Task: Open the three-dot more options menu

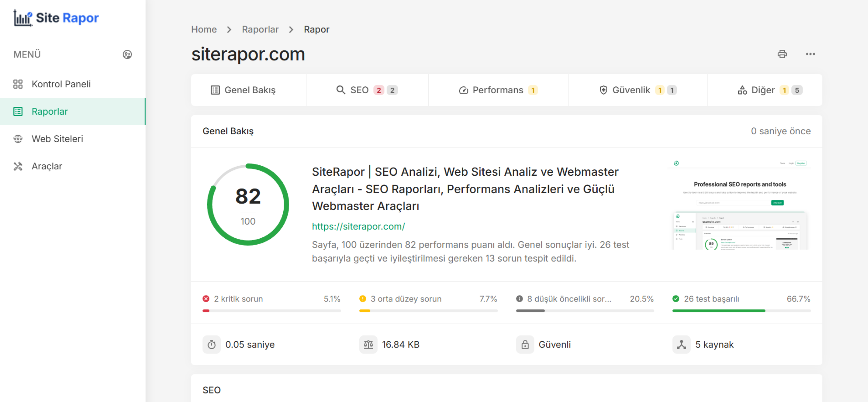Action: coord(810,54)
